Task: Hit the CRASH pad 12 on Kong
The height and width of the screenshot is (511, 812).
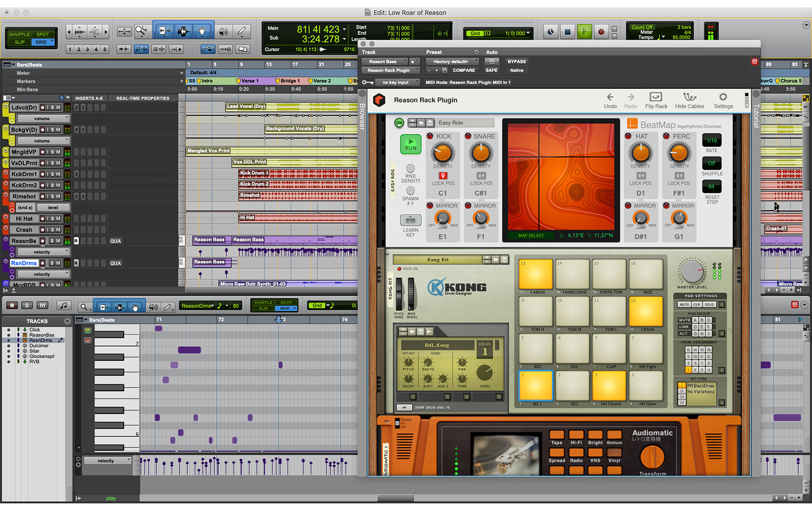Action: pos(646,311)
